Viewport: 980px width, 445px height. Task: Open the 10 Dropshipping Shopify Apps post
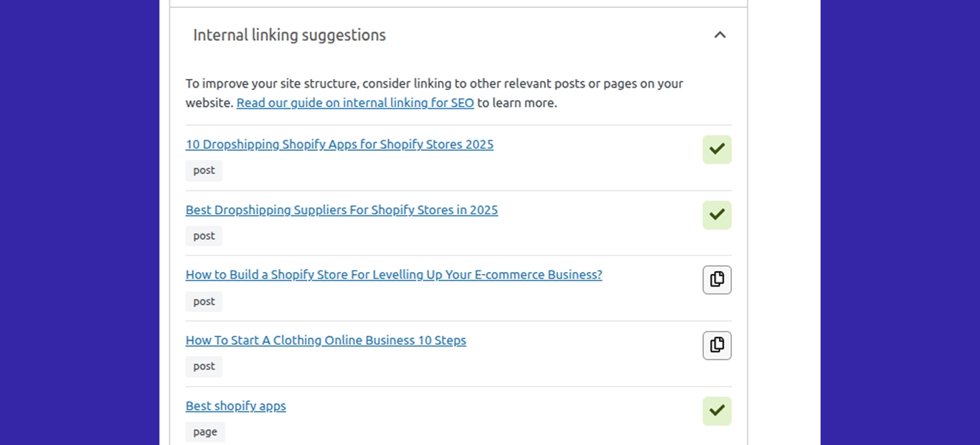tap(339, 144)
